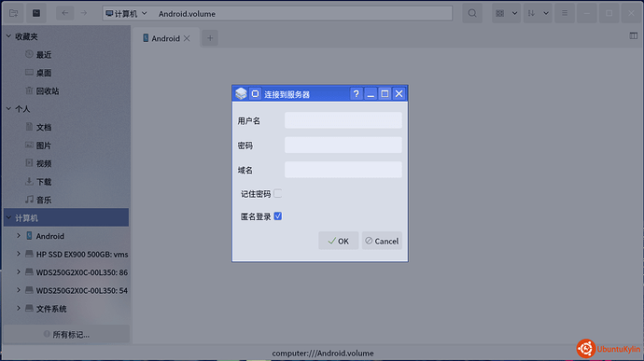Click the search magnifier icon
This screenshot has height=361, width=644.
pyautogui.click(x=472, y=13)
